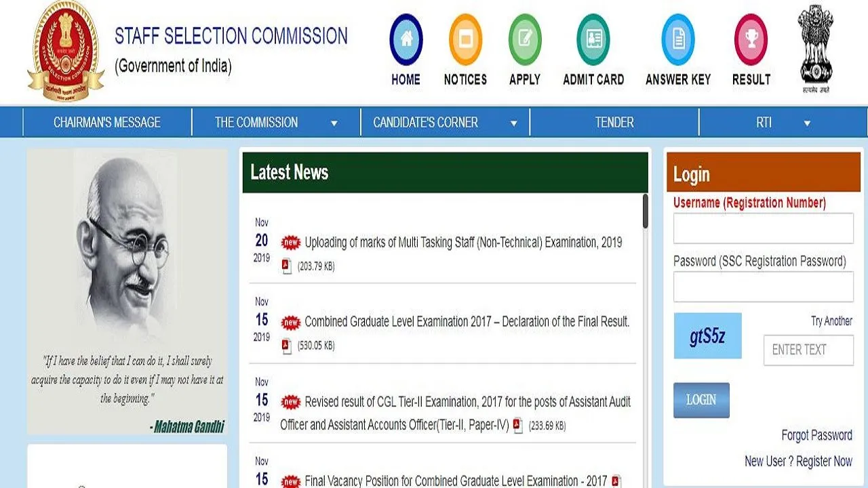Screen dimensions: 868x488
Task: Click the STAFF SELECTION COMMISSION title text
Action: (x=231, y=36)
